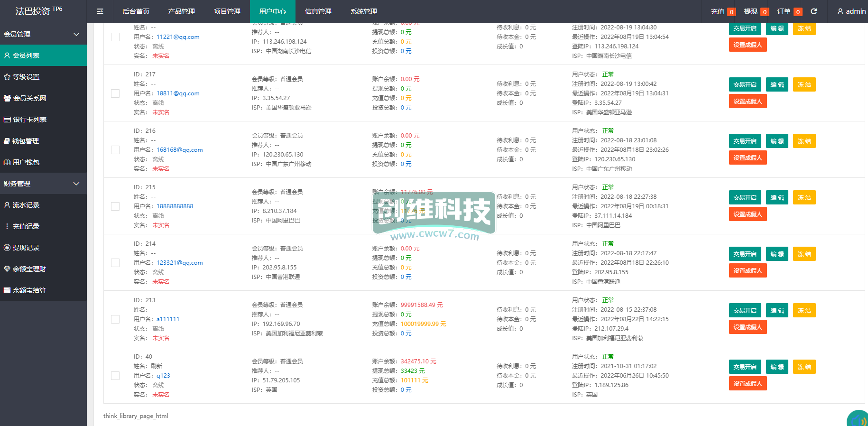The height and width of the screenshot is (426, 868).
Task: Check the row for ID 216
Action: tap(115, 150)
